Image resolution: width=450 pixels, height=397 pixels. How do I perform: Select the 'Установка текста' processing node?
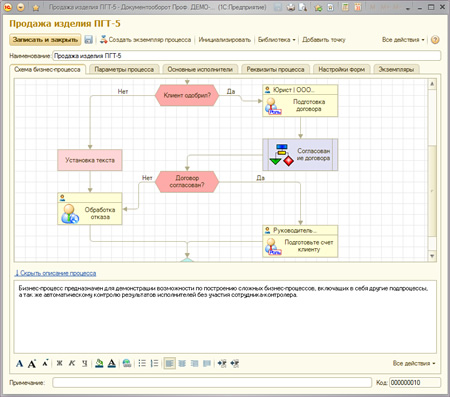(x=90, y=160)
